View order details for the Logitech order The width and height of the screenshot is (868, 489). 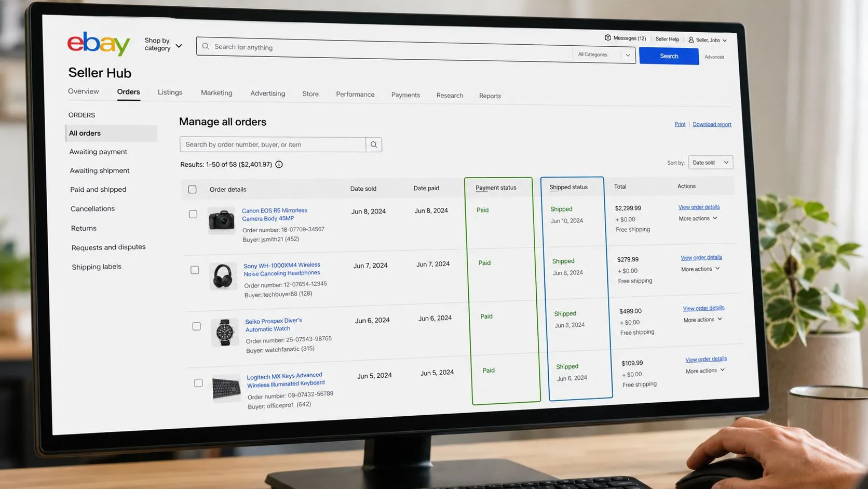pyautogui.click(x=706, y=359)
